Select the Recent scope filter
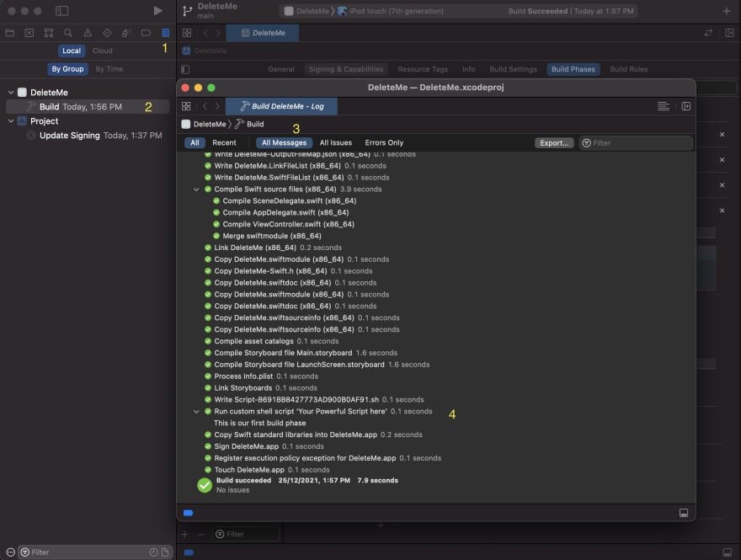Image resolution: width=741 pixels, height=560 pixels. point(224,142)
